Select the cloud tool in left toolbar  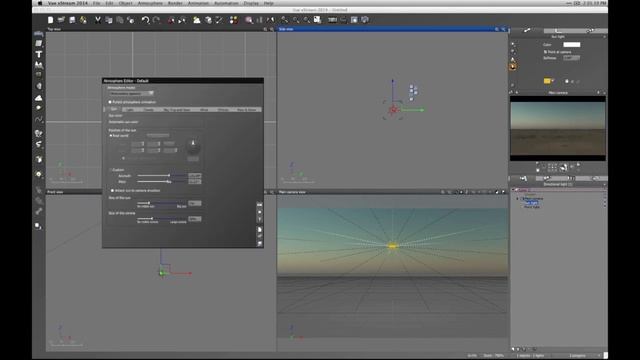(39, 98)
